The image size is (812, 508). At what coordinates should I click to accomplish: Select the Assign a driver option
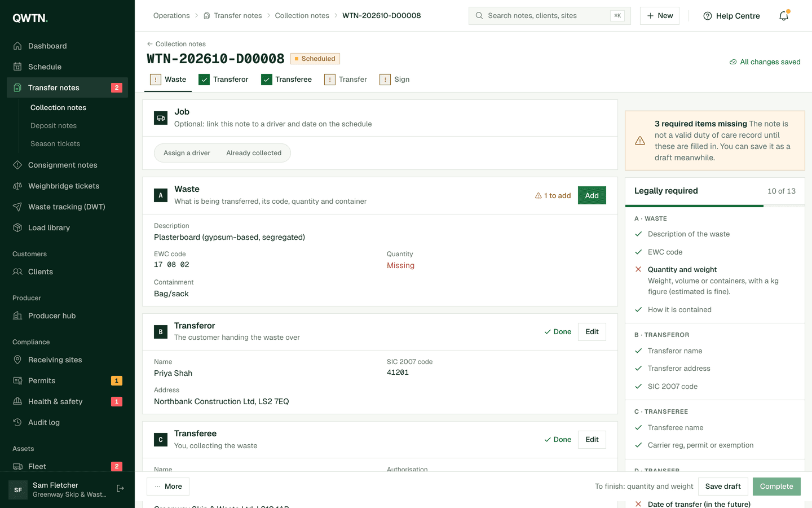coord(187,153)
